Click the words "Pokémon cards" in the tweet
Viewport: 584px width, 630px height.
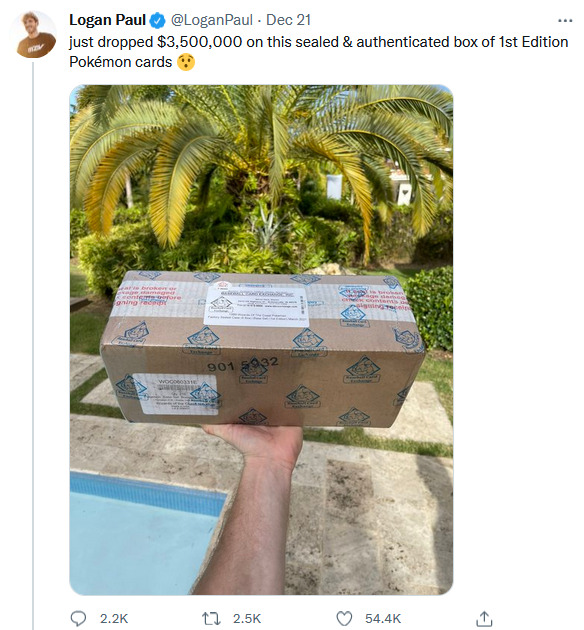[120, 62]
